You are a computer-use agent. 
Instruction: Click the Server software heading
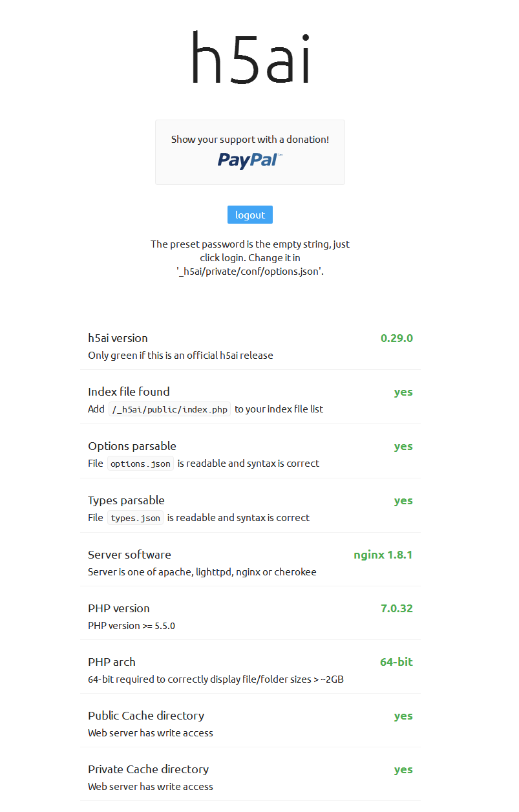pos(129,555)
